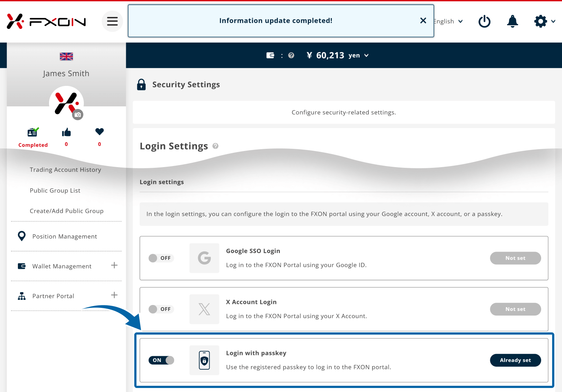The image size is (562, 392).
Task: Click the Position Management pin icon
Action: (22, 236)
